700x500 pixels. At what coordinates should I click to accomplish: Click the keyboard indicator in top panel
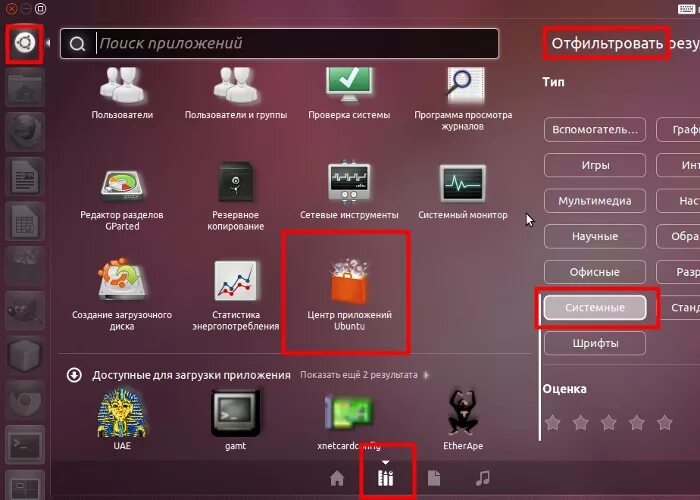pyautogui.click(x=686, y=9)
